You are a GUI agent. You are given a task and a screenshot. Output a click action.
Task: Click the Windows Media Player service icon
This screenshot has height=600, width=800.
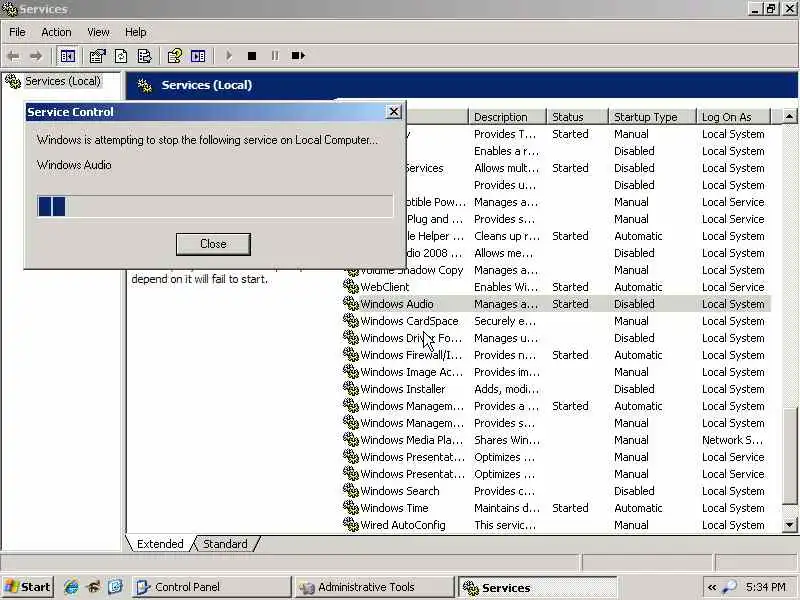[x=351, y=439]
